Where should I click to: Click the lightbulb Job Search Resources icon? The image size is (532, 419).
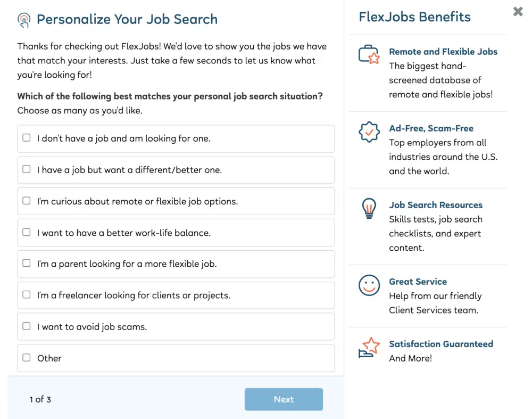pos(369,209)
